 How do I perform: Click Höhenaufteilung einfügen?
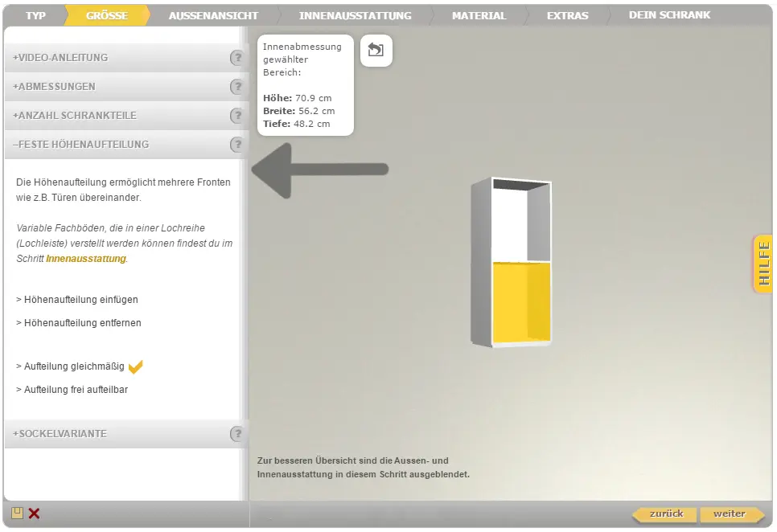click(x=76, y=300)
